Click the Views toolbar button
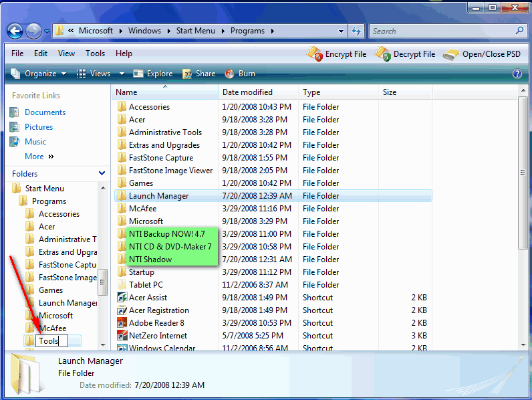This screenshot has width=532, height=400. [94, 74]
